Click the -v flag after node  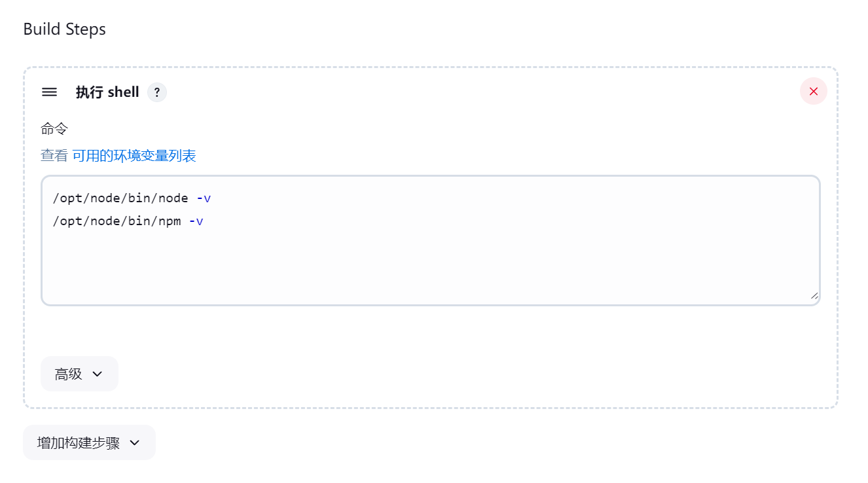tap(204, 198)
